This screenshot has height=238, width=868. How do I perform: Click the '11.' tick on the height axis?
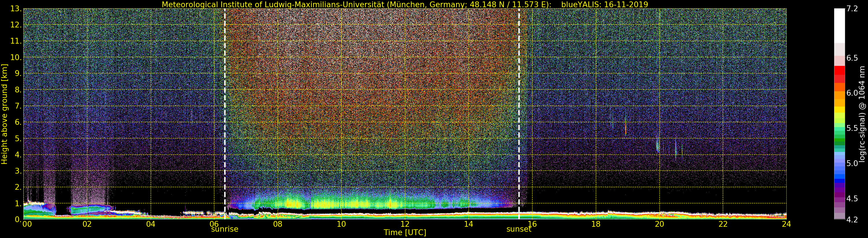click(16, 41)
